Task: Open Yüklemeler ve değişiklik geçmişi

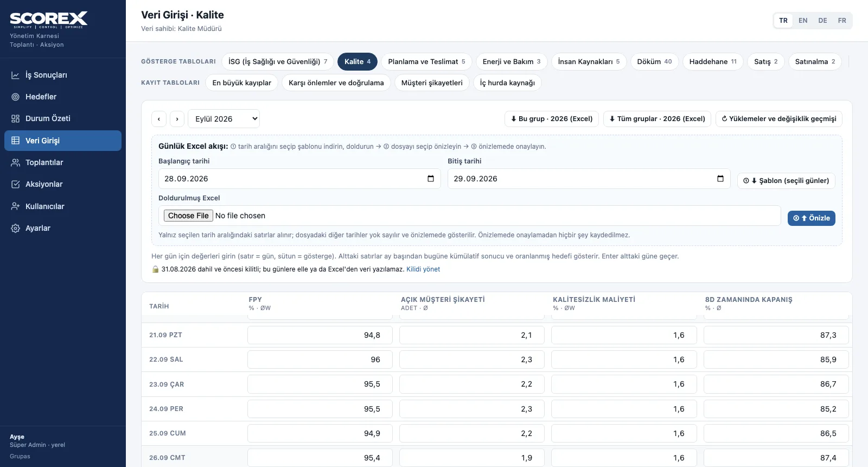Action: tap(779, 119)
